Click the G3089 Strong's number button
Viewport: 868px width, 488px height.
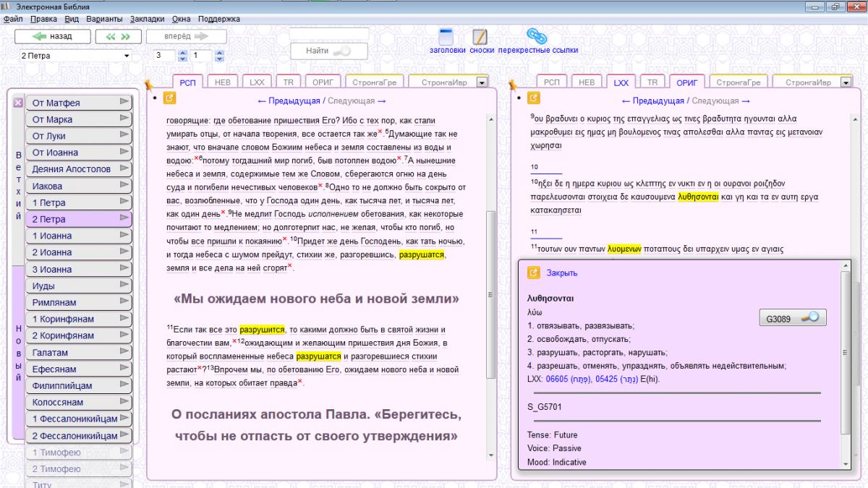[x=792, y=317]
